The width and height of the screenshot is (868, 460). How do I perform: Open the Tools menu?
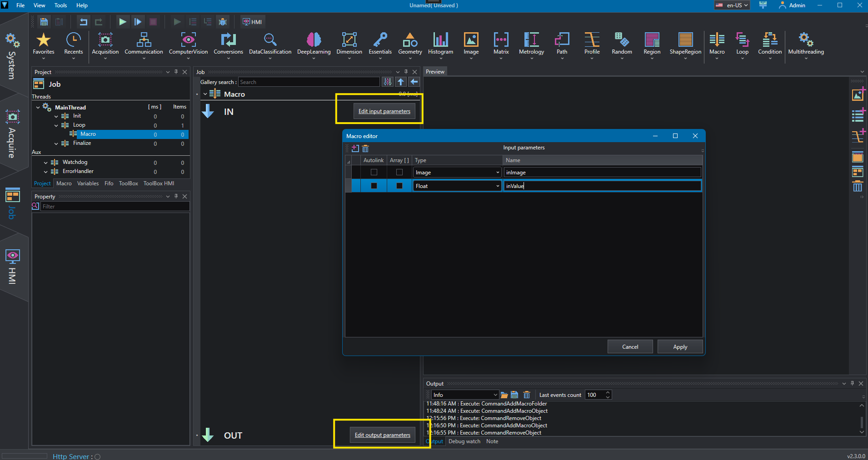coord(60,5)
